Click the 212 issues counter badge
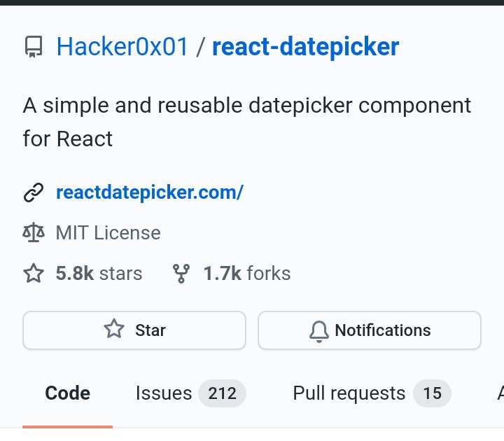Viewport: 504px width, 441px height. coord(223,393)
